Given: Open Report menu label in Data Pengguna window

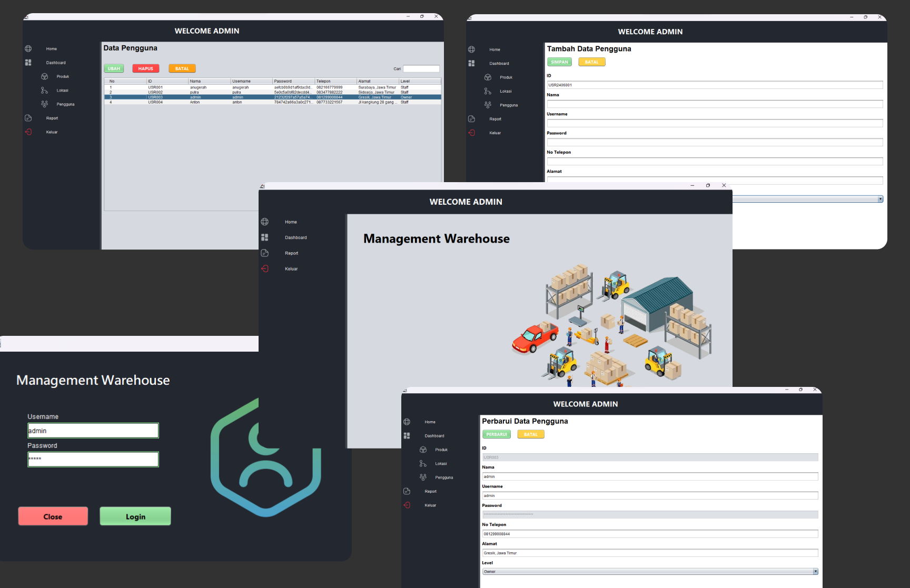Looking at the screenshot, I should (52, 118).
